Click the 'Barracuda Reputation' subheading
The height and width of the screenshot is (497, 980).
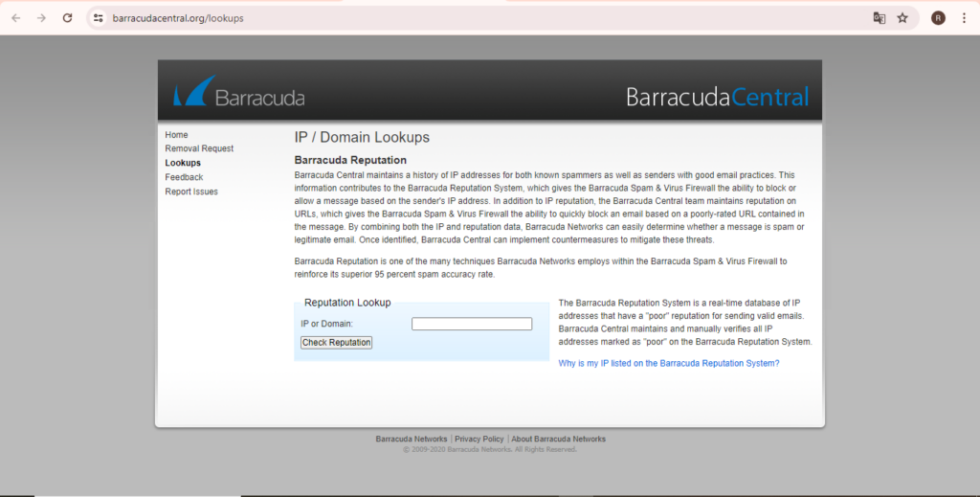350,160
